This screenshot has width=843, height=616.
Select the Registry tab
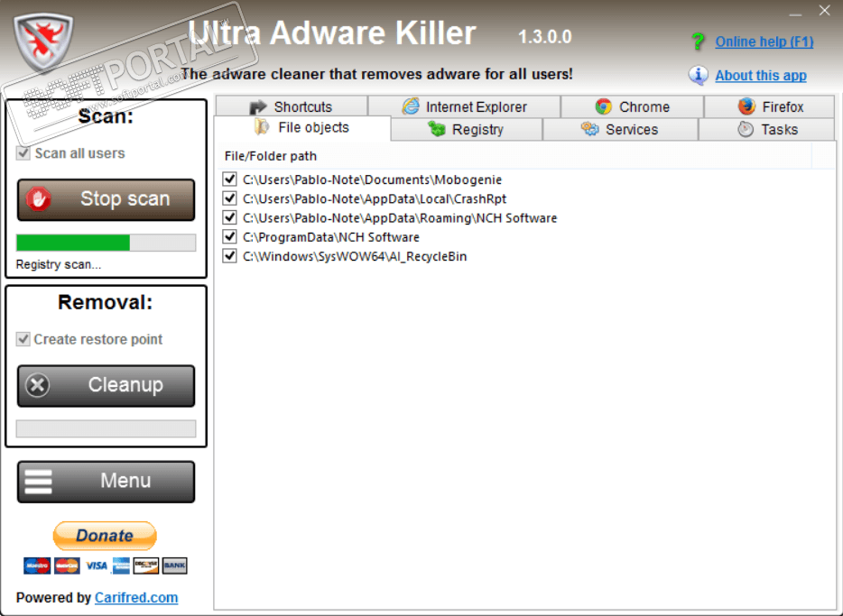[x=467, y=130]
